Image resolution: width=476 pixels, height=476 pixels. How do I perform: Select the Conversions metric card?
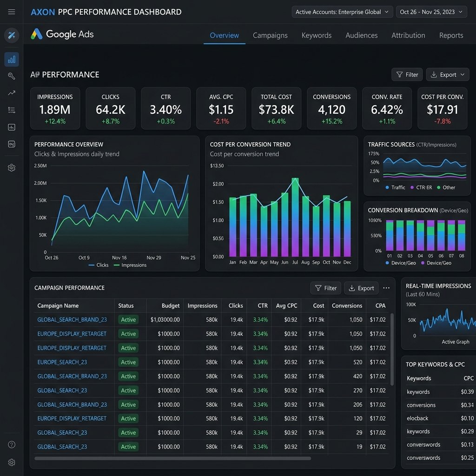point(331,108)
